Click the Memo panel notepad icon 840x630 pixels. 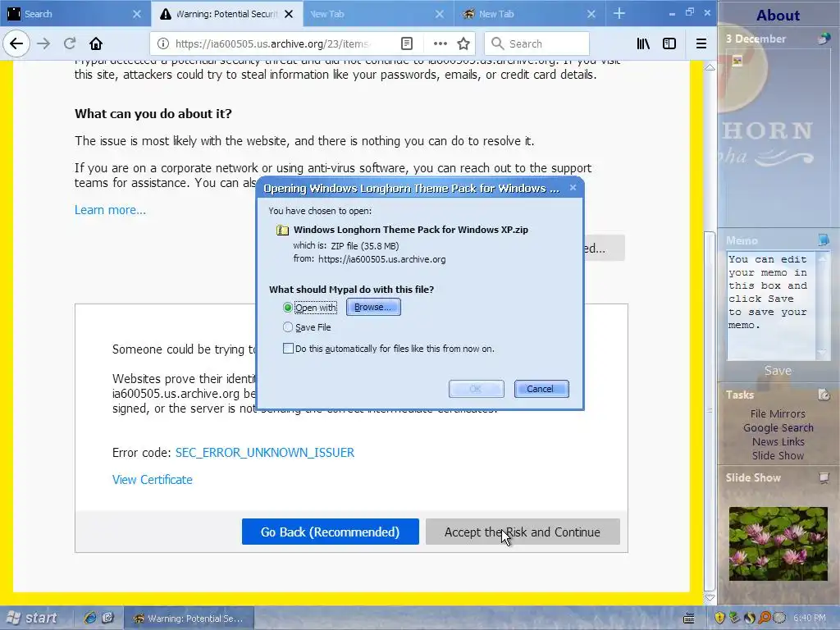pyautogui.click(x=824, y=240)
